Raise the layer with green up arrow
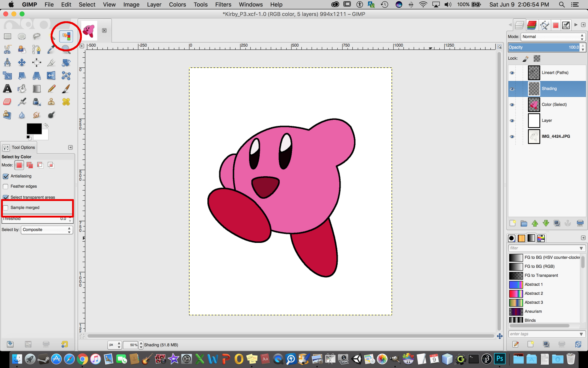The image size is (588, 368). (x=535, y=223)
